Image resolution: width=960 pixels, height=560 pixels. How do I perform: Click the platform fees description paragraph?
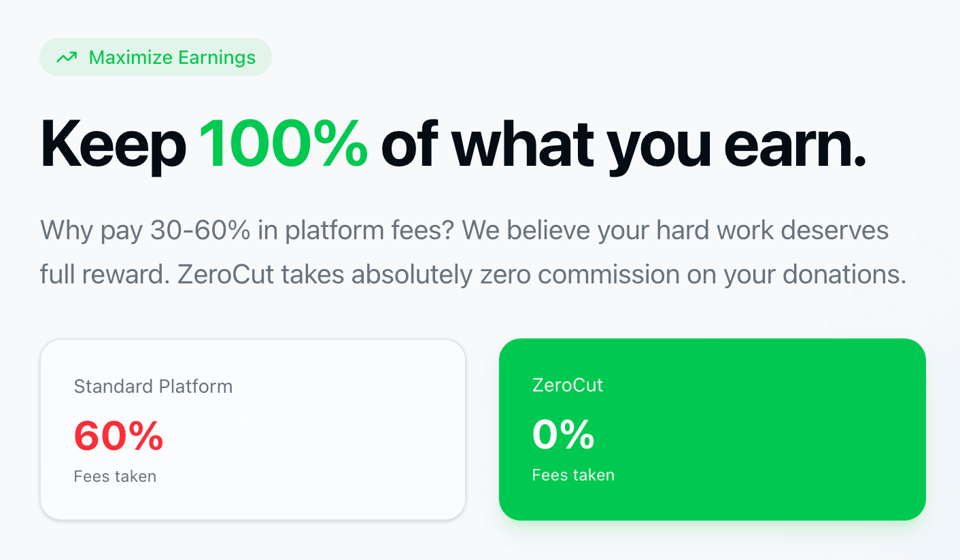473,252
